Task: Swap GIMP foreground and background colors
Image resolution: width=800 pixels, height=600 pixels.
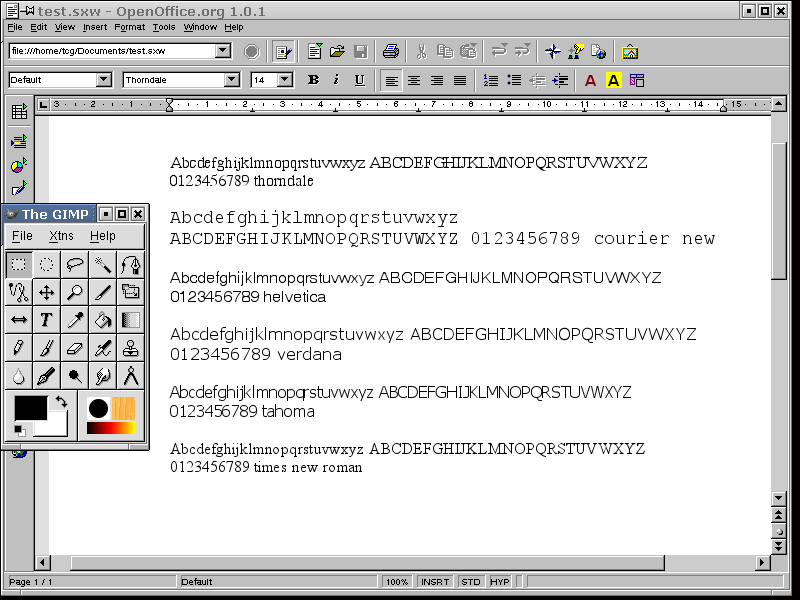Action: coord(61,402)
